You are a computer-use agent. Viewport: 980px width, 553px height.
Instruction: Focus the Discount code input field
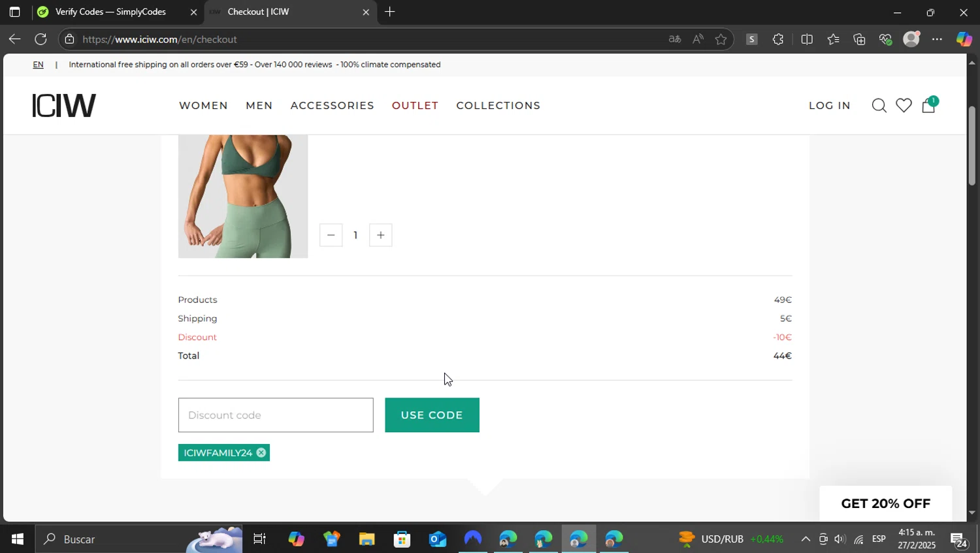(x=276, y=415)
